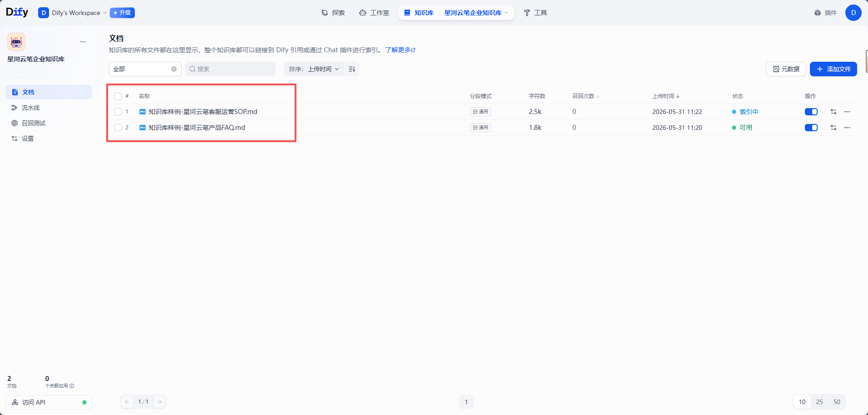Click the 2.5k character count
This screenshot has width=868, height=415.
[x=535, y=112]
